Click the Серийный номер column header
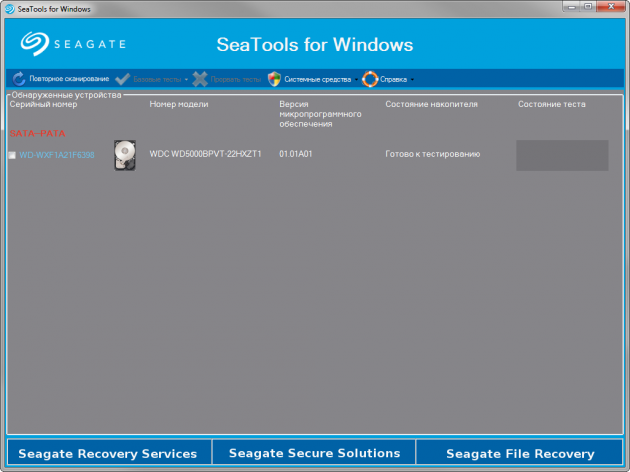 point(43,104)
